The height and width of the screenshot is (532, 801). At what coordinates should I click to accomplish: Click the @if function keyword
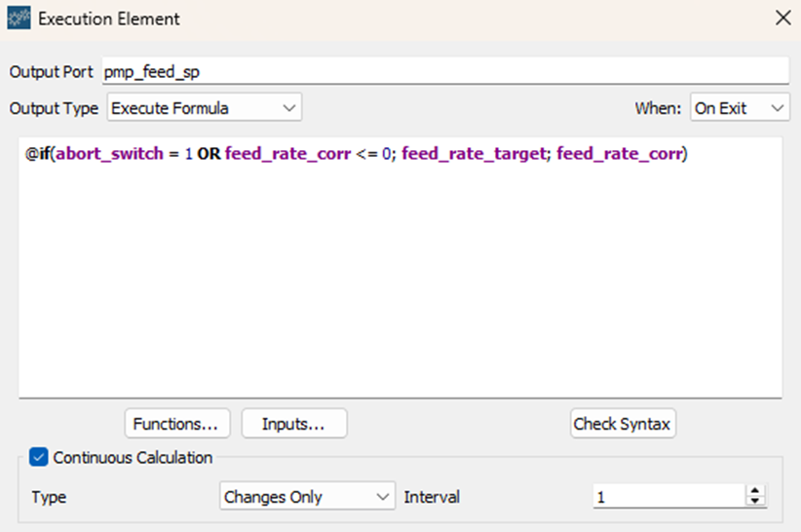(37, 155)
